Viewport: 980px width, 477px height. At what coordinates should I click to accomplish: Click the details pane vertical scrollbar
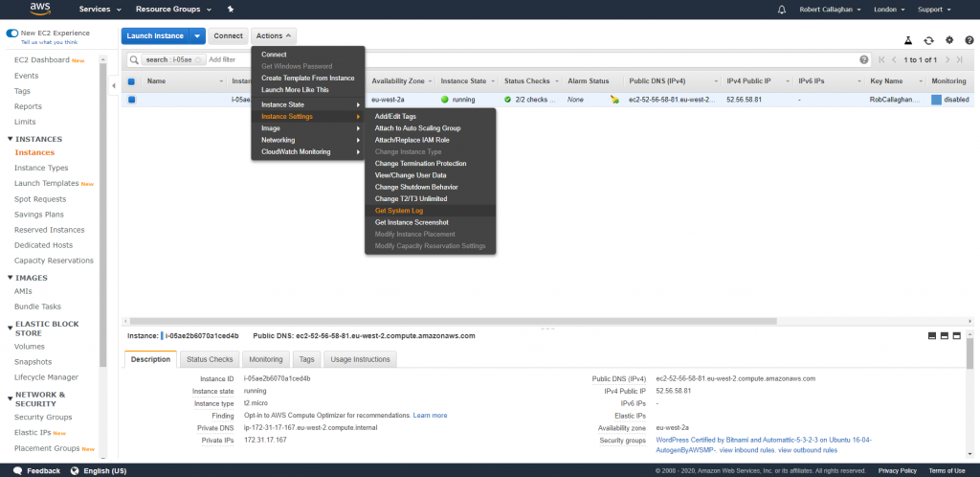tap(970, 354)
